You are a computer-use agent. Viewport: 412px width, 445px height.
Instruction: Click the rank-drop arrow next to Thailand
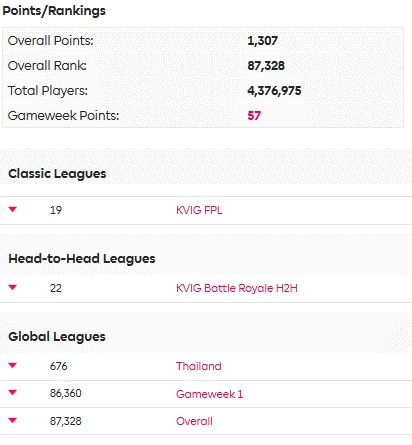(13, 365)
